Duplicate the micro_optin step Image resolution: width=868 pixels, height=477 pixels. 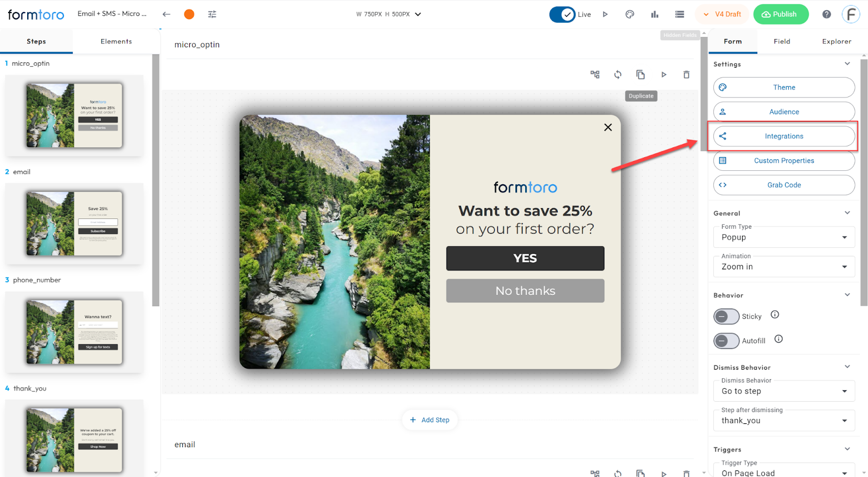point(641,75)
